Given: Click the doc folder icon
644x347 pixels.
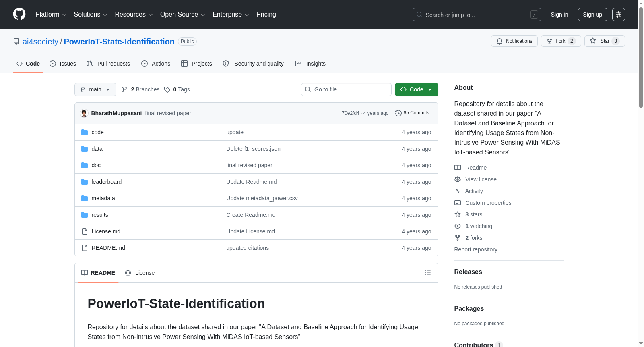Looking at the screenshot, I should [x=85, y=165].
